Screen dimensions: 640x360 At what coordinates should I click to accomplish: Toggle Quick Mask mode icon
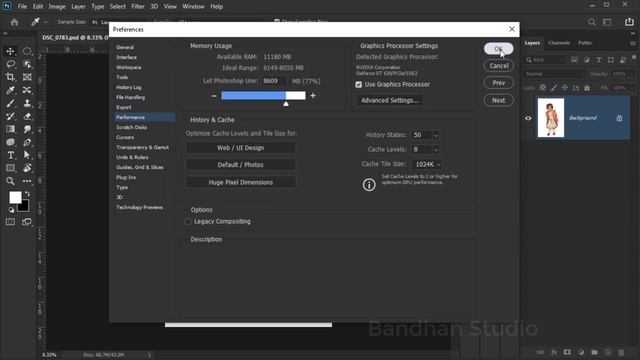click(10, 222)
